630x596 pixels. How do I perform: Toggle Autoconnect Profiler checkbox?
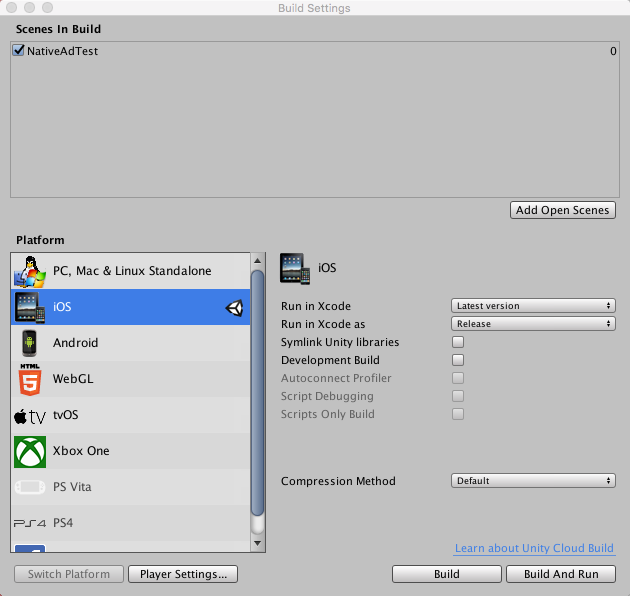[x=458, y=378]
